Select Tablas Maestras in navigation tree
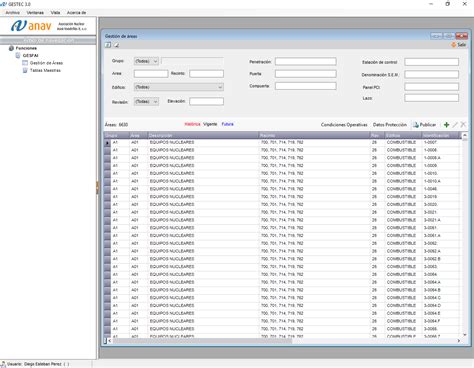The height and width of the screenshot is (368, 474). tap(45, 70)
